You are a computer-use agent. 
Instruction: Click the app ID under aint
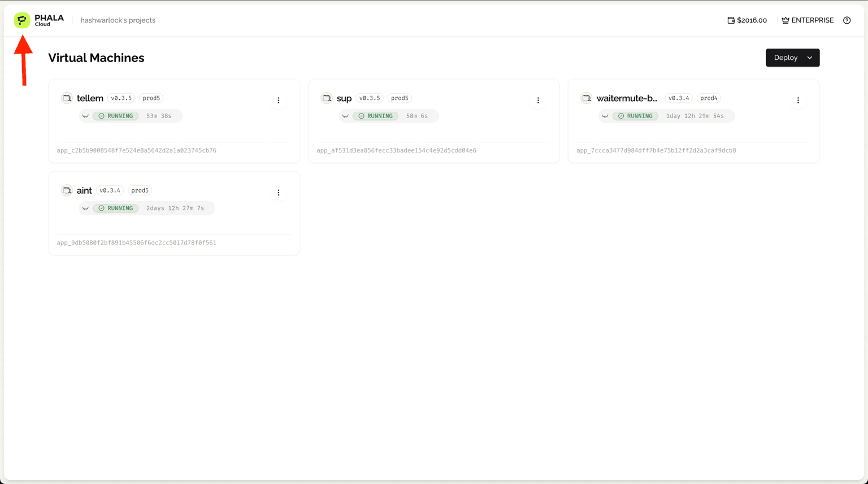tap(136, 243)
